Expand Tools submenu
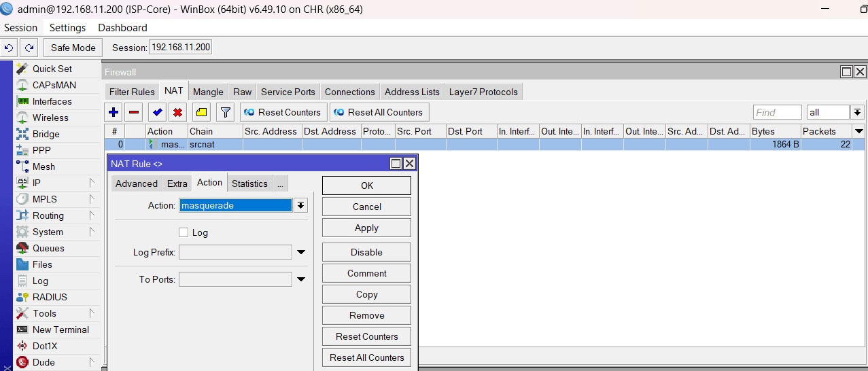 click(x=91, y=313)
